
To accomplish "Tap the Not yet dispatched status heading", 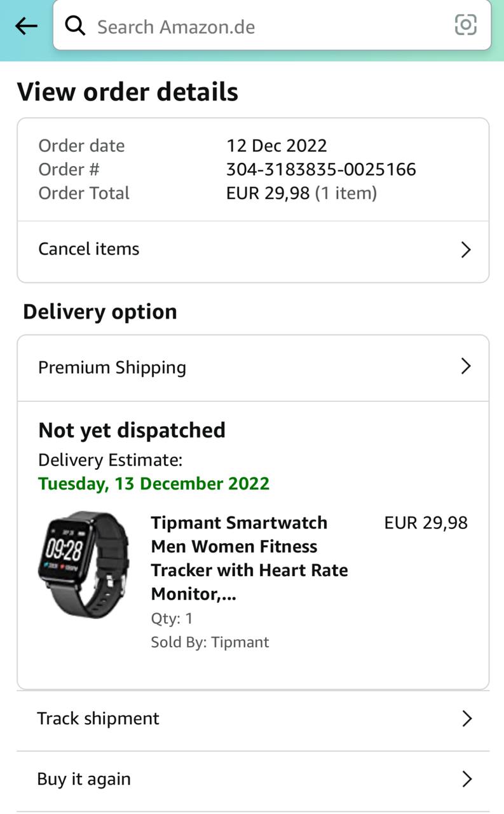I will [132, 431].
